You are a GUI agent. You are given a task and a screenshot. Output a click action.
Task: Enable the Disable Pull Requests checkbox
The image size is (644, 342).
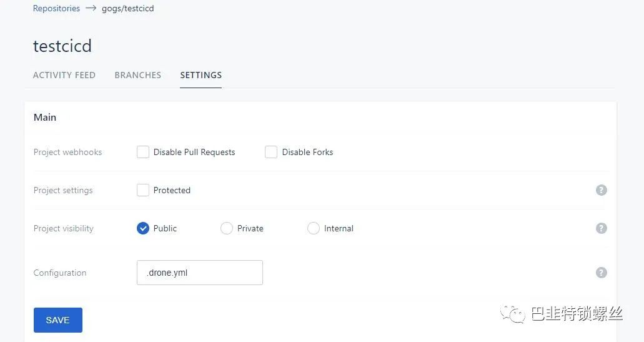point(143,152)
